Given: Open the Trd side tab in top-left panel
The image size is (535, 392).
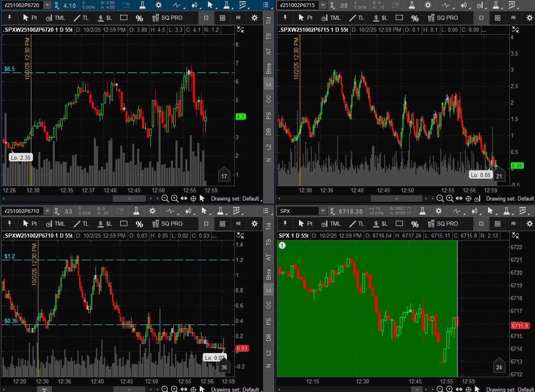Looking at the screenshot, I should (x=269, y=20).
